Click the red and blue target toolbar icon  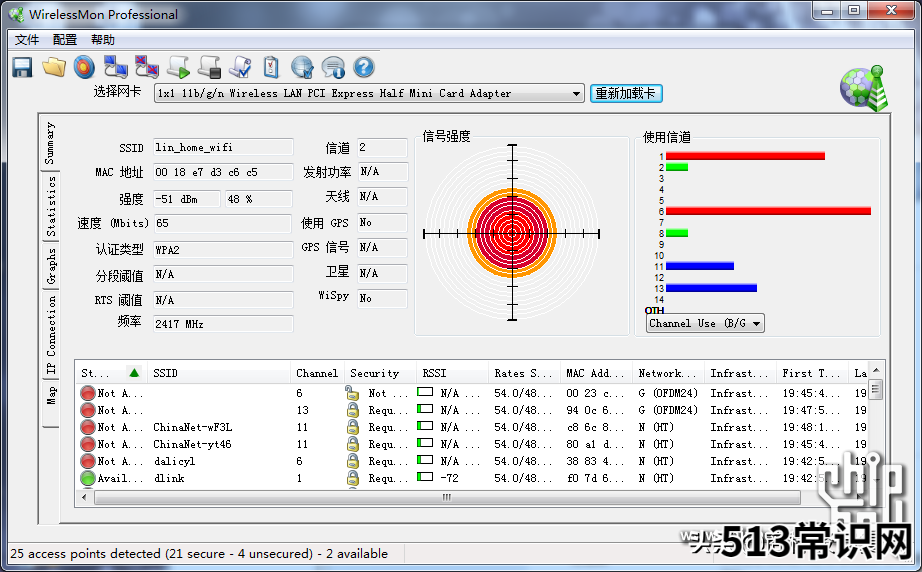coord(84,67)
